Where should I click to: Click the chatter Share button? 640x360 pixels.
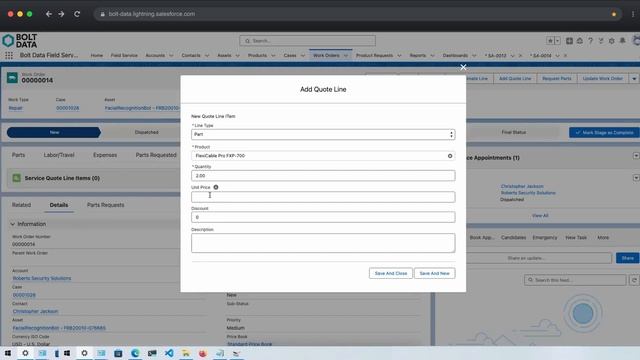pyautogui.click(x=627, y=258)
